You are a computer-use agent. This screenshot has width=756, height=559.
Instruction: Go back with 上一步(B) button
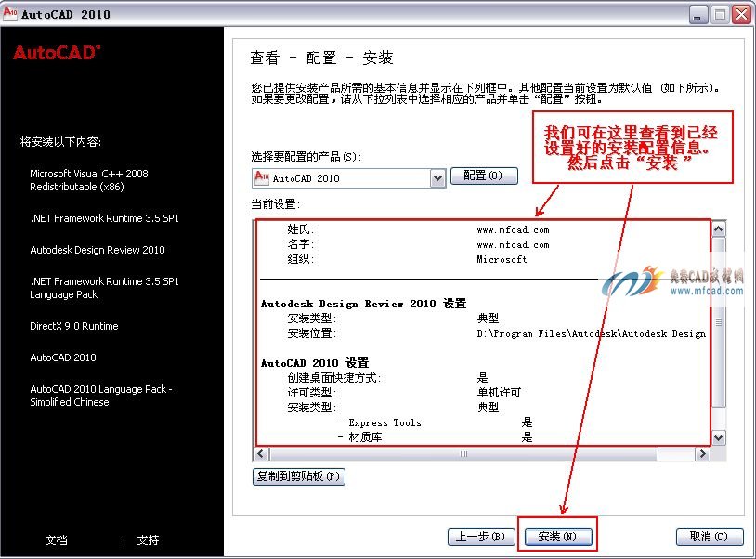pos(481,537)
